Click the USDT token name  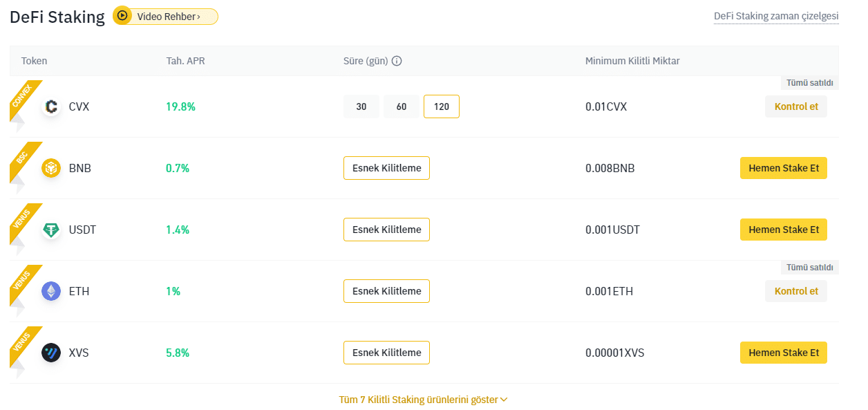pyautogui.click(x=82, y=230)
